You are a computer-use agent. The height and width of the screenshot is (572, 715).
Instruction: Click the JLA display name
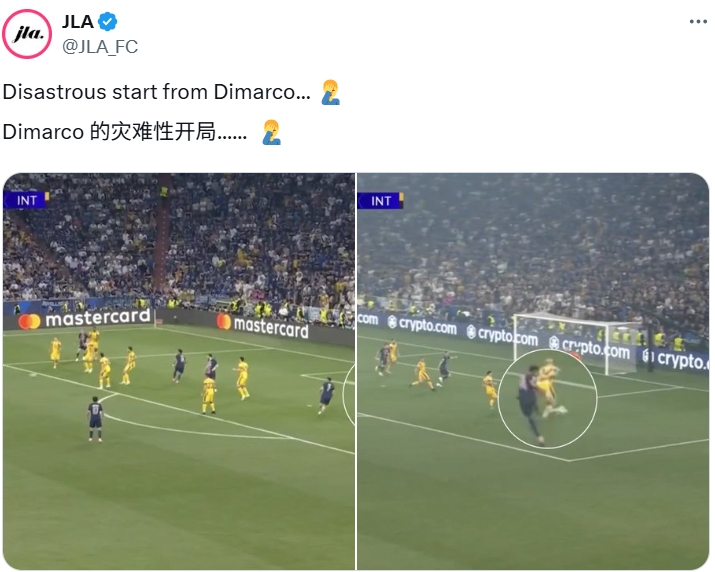pyautogui.click(x=78, y=21)
